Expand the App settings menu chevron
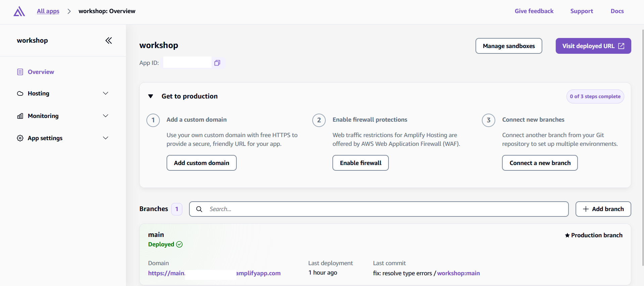 [x=105, y=138]
